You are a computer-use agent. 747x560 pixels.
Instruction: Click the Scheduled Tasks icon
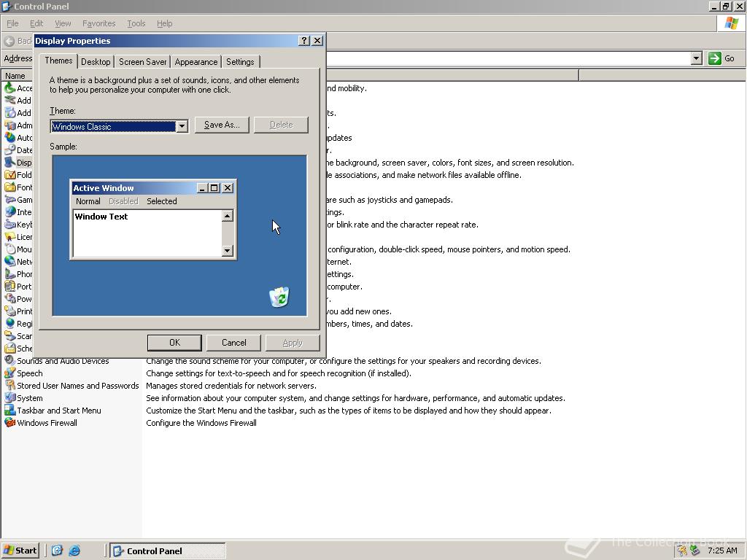coord(9,348)
